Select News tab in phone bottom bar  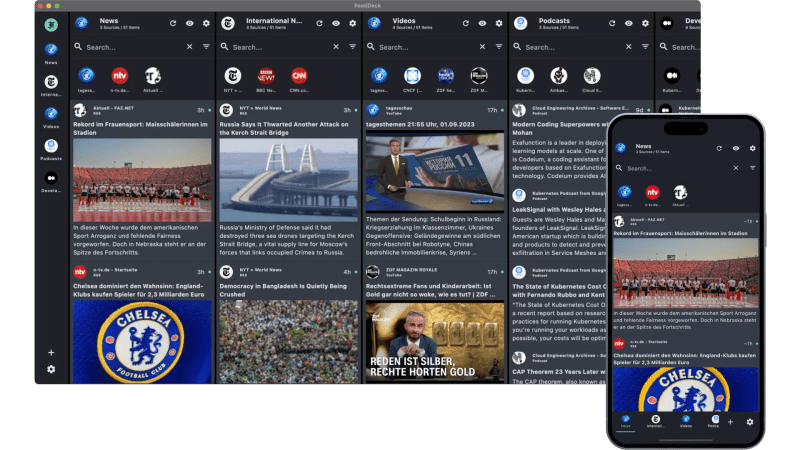(x=626, y=422)
